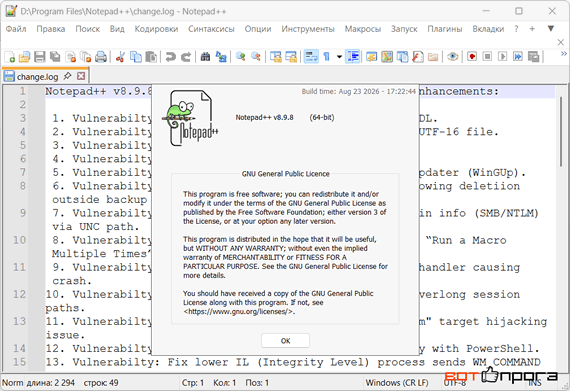Viewport: 570px width, 391px height.
Task: Redo the action via toolbar arrow
Action: click(x=186, y=57)
